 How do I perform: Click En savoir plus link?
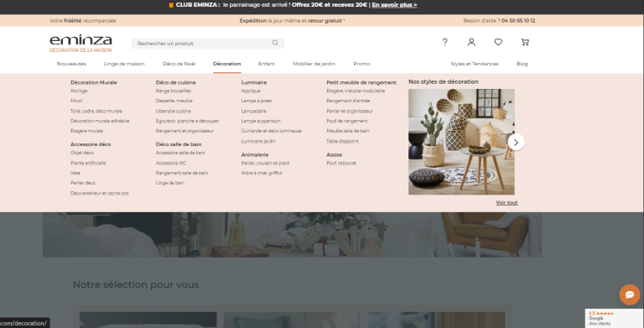click(x=394, y=5)
